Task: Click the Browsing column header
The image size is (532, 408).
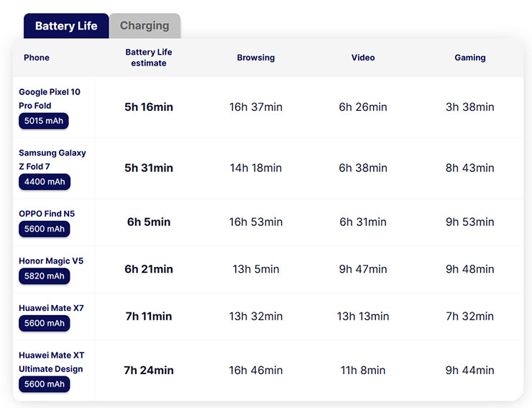Action: tap(256, 58)
